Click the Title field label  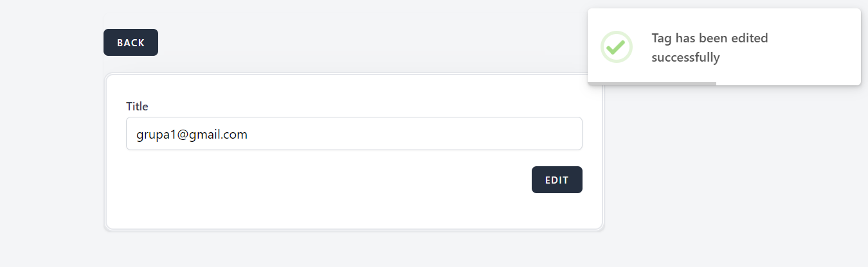137,107
